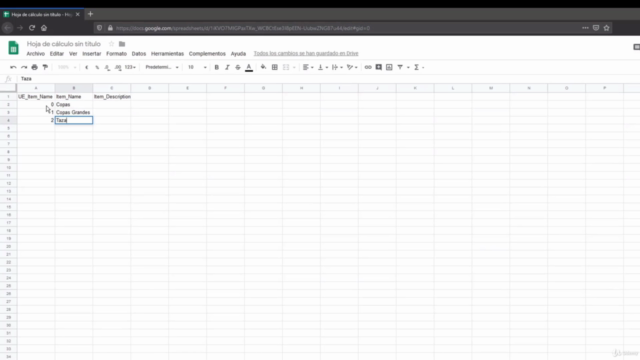This screenshot has width=640, height=360.
Task: Open vertical align dropdown
Action: coord(323,67)
